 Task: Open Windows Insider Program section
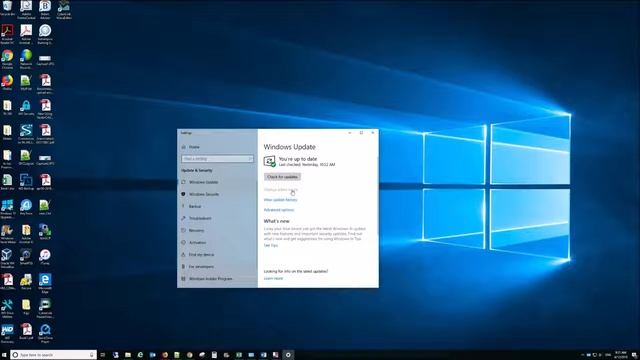coord(210,279)
